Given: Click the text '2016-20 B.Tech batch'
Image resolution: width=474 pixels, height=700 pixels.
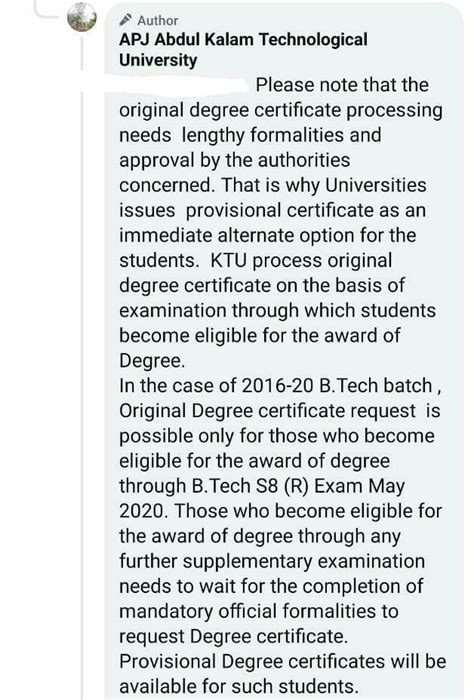Looking at the screenshot, I should point(337,385).
